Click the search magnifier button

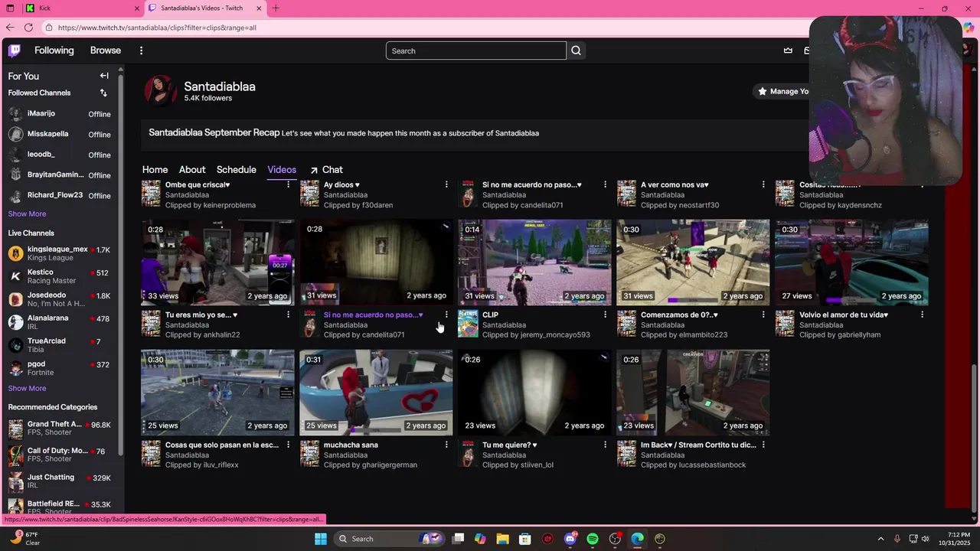click(x=576, y=51)
